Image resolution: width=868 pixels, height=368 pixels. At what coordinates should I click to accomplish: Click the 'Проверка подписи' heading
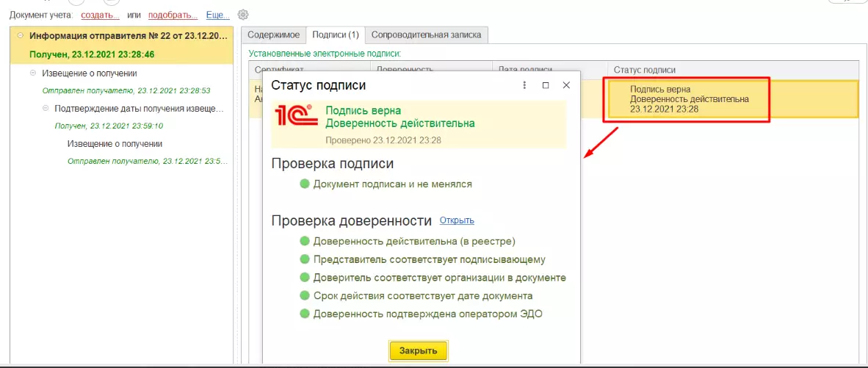pyautogui.click(x=333, y=164)
